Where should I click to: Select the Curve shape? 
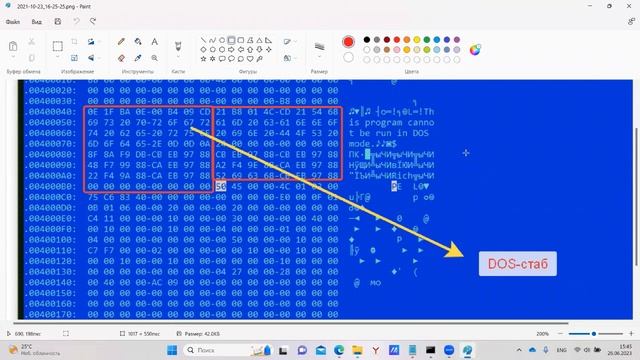pyautogui.click(x=212, y=40)
